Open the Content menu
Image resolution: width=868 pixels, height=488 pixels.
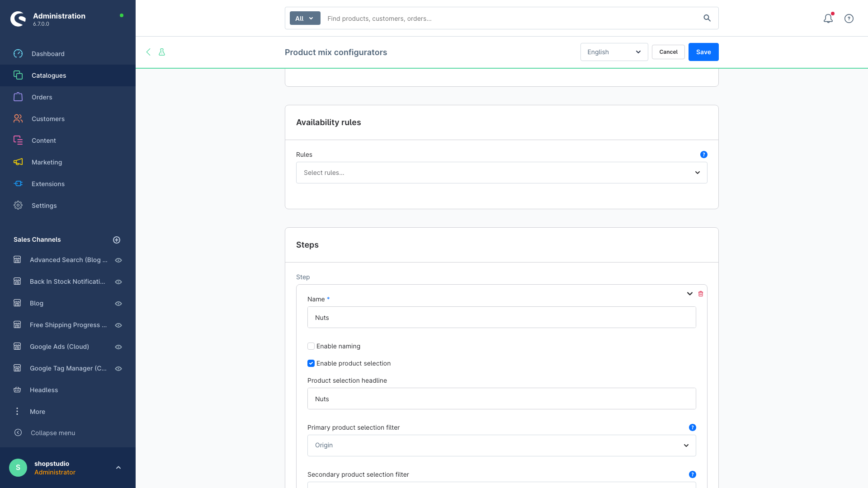pos(68,141)
